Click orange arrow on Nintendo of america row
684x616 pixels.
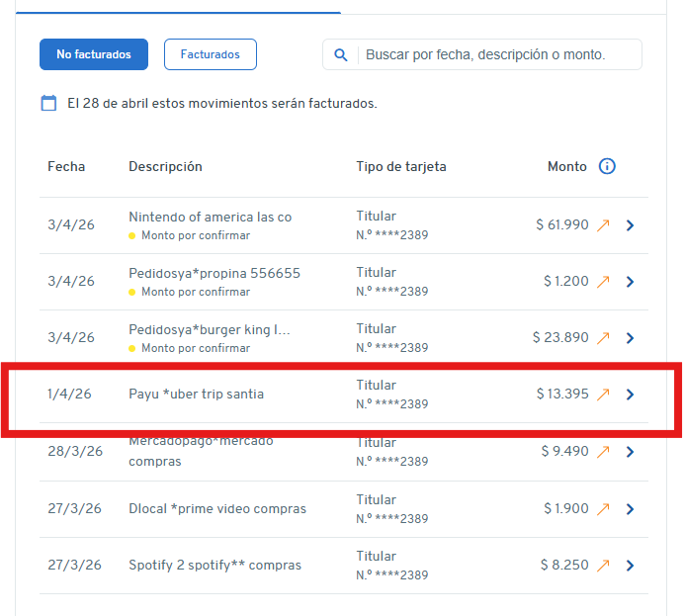coord(603,225)
